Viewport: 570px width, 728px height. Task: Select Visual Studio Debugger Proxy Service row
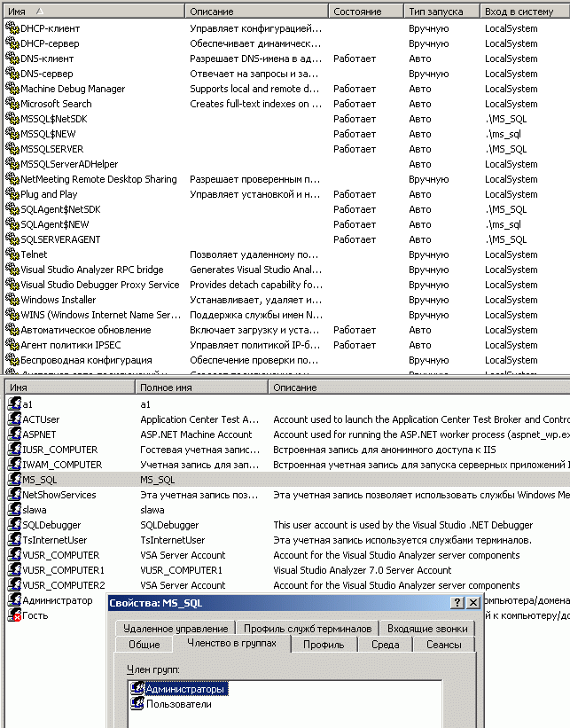[286, 285]
